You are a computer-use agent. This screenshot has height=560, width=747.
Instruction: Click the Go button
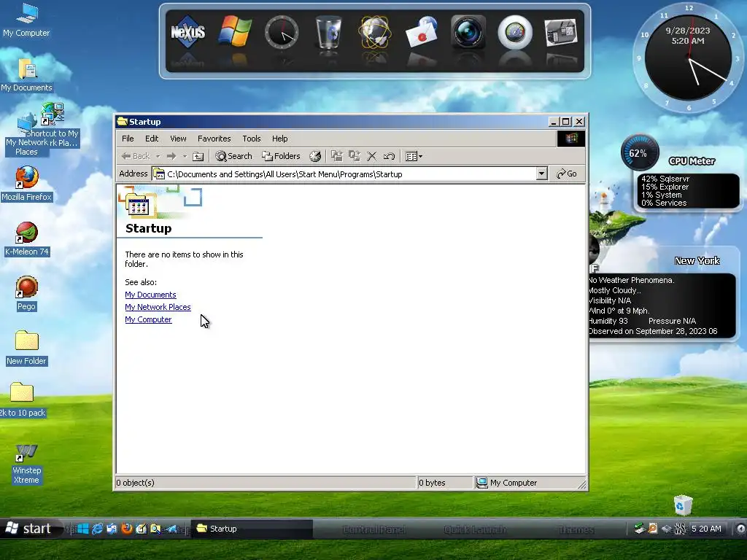click(566, 174)
